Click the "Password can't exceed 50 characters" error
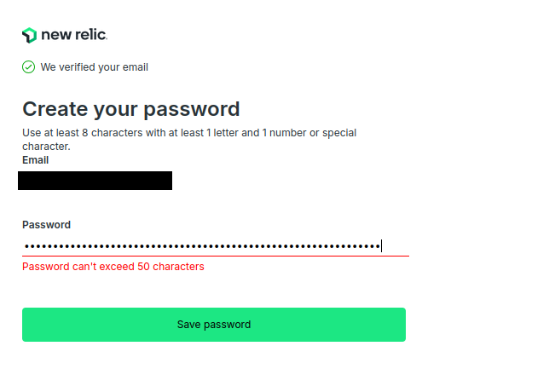555x392 pixels. click(x=113, y=267)
